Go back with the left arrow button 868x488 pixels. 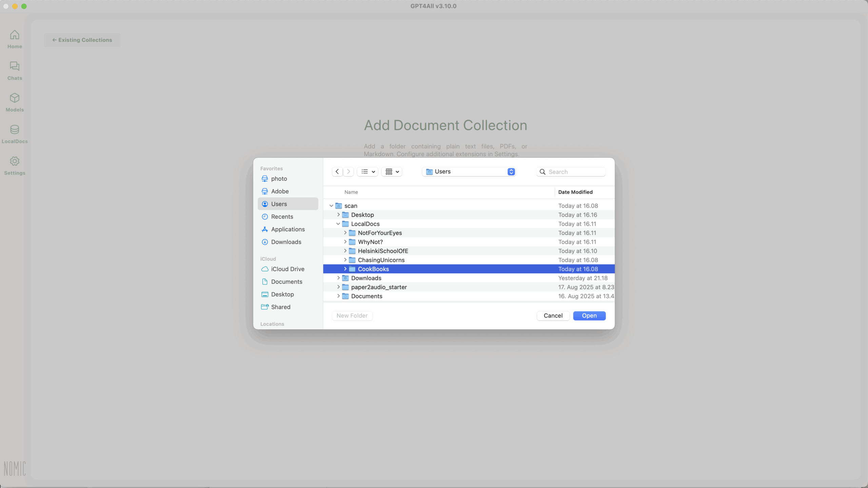(x=337, y=171)
